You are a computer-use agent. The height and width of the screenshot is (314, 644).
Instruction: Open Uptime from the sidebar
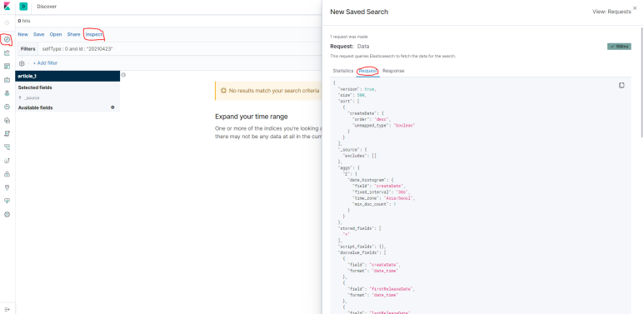pos(7,161)
